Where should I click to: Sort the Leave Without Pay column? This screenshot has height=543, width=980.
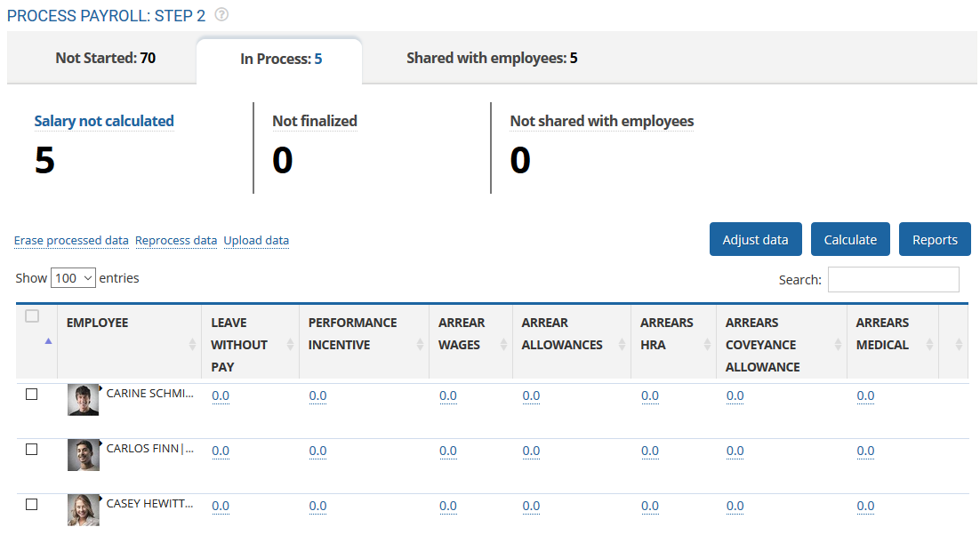click(292, 344)
